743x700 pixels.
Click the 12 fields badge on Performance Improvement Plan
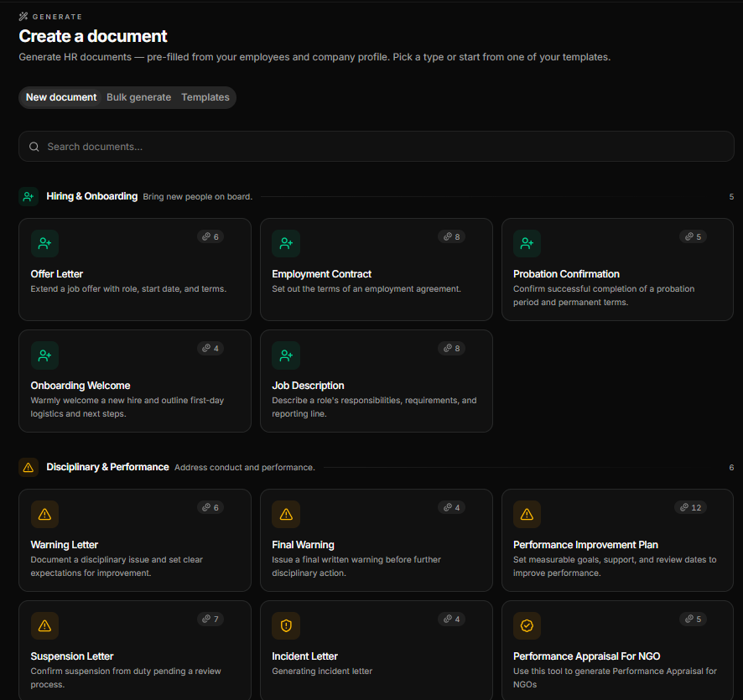tap(690, 508)
